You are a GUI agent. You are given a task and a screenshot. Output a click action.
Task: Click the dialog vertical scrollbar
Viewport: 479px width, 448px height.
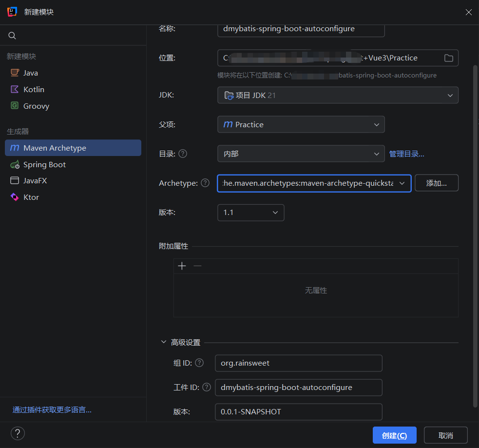click(x=475, y=236)
